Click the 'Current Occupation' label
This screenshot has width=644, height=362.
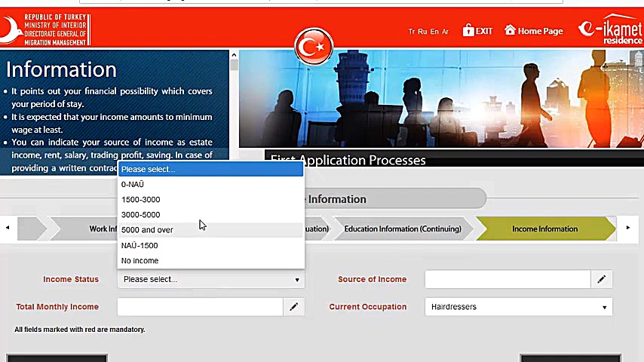tap(367, 307)
